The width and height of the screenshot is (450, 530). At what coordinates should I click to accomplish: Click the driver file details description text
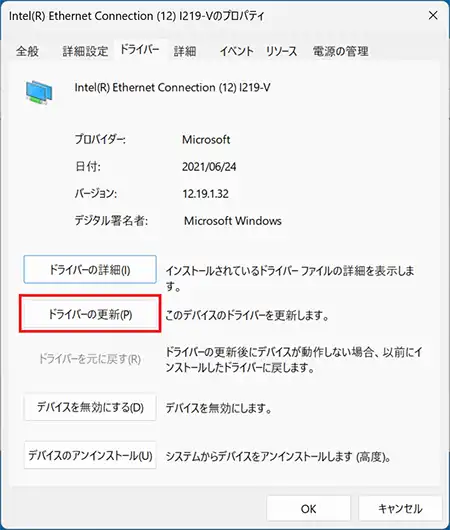pyautogui.click(x=290, y=278)
